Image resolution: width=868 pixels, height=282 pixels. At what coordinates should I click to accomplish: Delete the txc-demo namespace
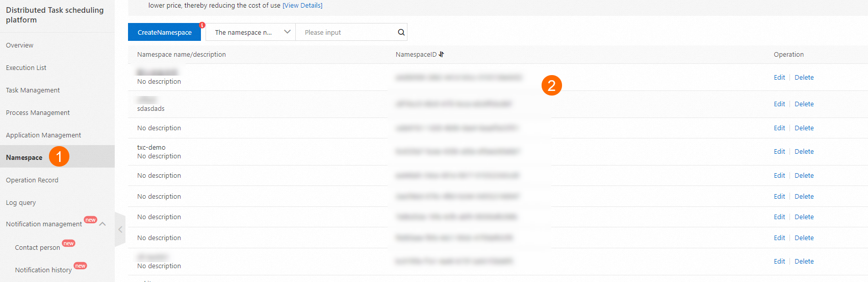pos(804,151)
